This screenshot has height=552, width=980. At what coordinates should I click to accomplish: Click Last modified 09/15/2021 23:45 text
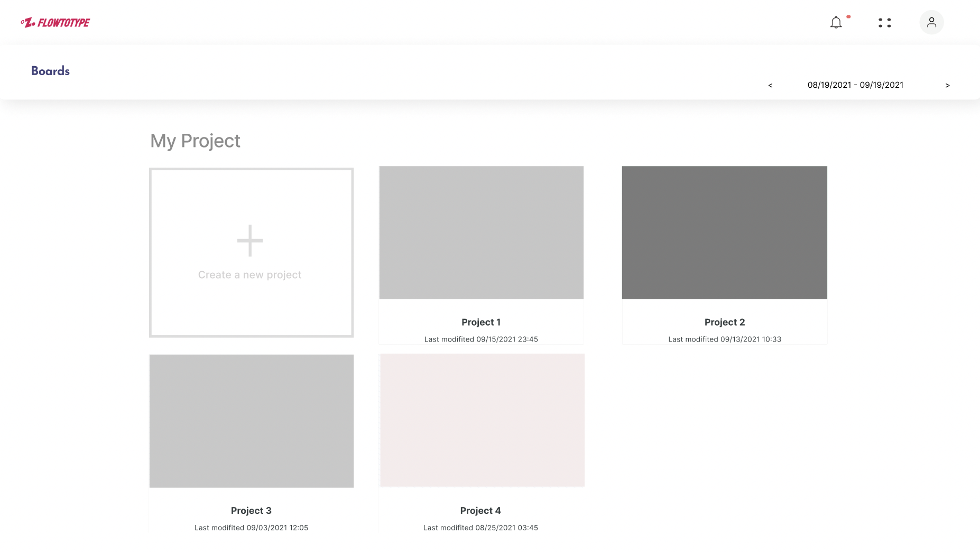[481, 339]
